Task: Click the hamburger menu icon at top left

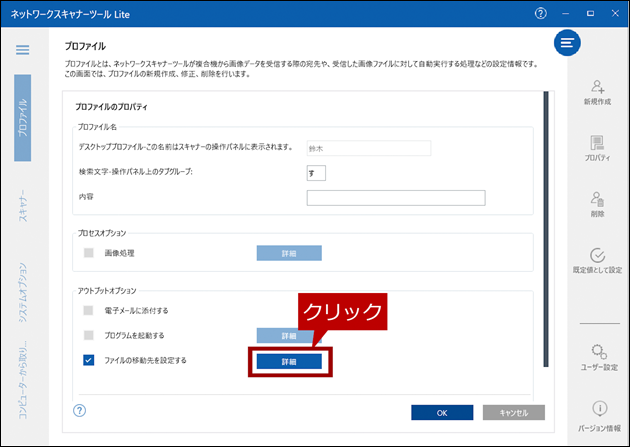Action: (x=22, y=50)
